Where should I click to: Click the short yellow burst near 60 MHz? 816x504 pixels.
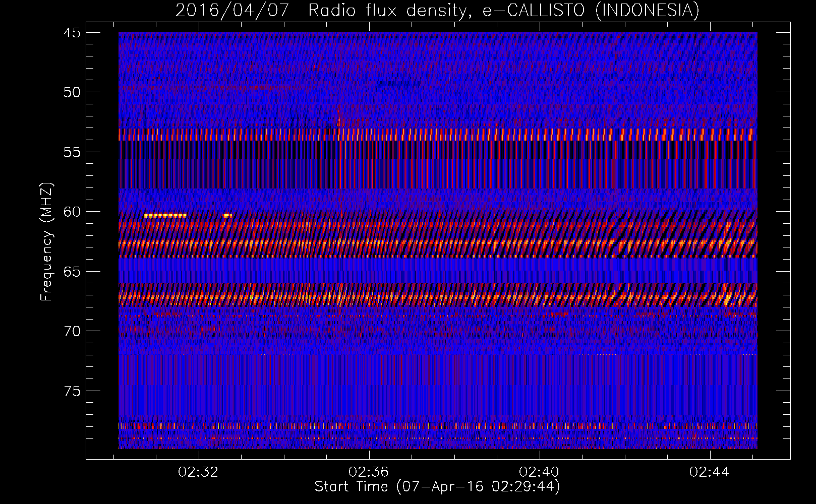(x=227, y=215)
